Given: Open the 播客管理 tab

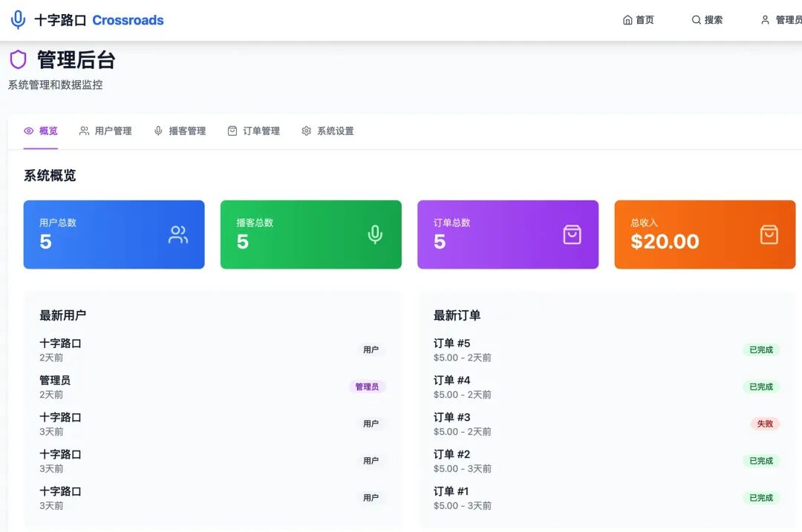Looking at the screenshot, I should click(x=180, y=131).
